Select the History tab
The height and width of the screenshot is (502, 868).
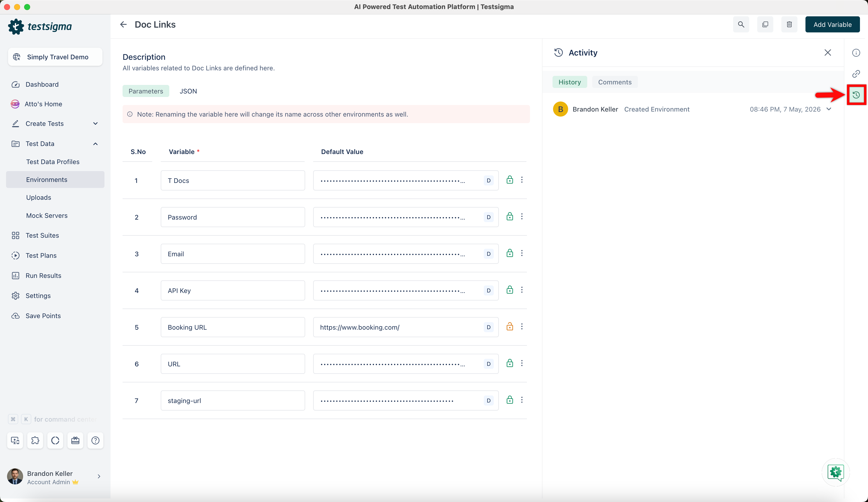coord(569,82)
